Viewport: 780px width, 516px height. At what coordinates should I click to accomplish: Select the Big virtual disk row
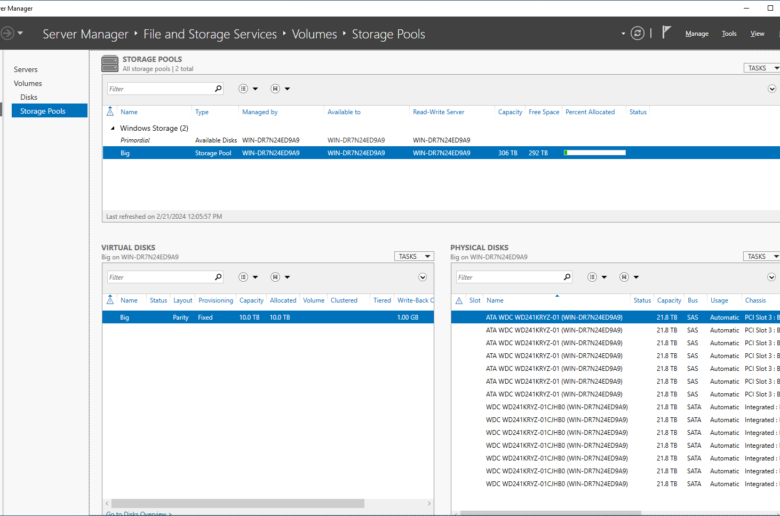[x=268, y=317]
